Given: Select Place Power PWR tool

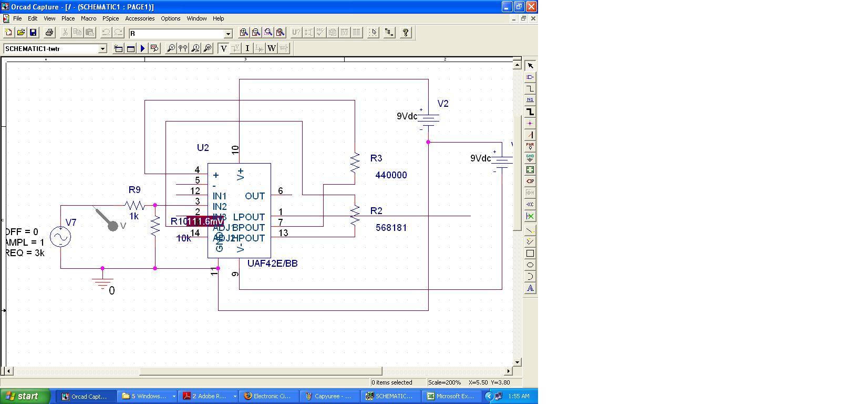Looking at the screenshot, I should [530, 146].
